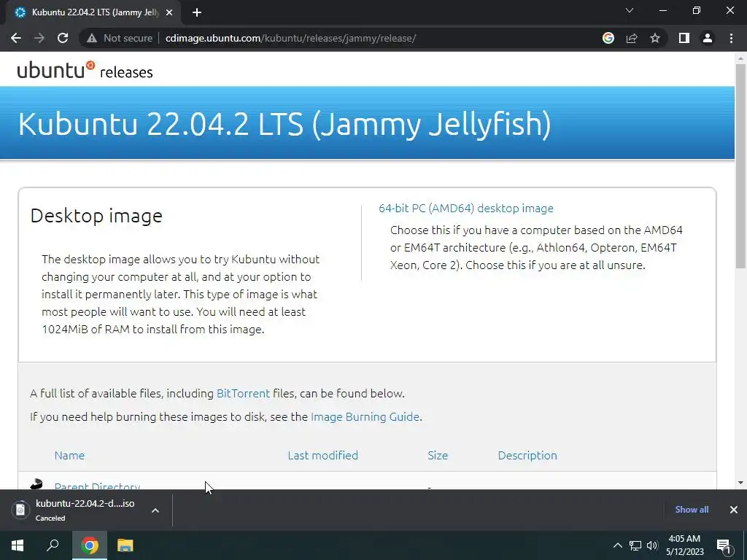Image resolution: width=747 pixels, height=560 pixels.
Task: Share this page via the share icon
Action: coord(632,38)
